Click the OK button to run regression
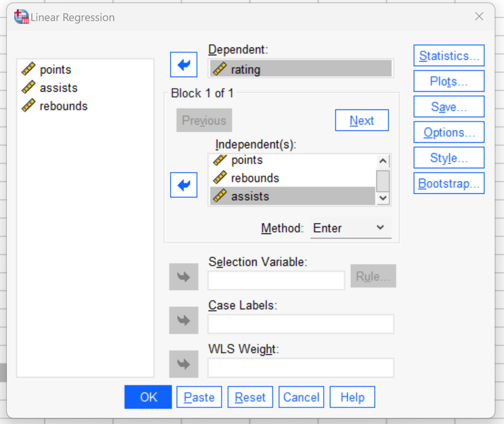 tap(148, 397)
